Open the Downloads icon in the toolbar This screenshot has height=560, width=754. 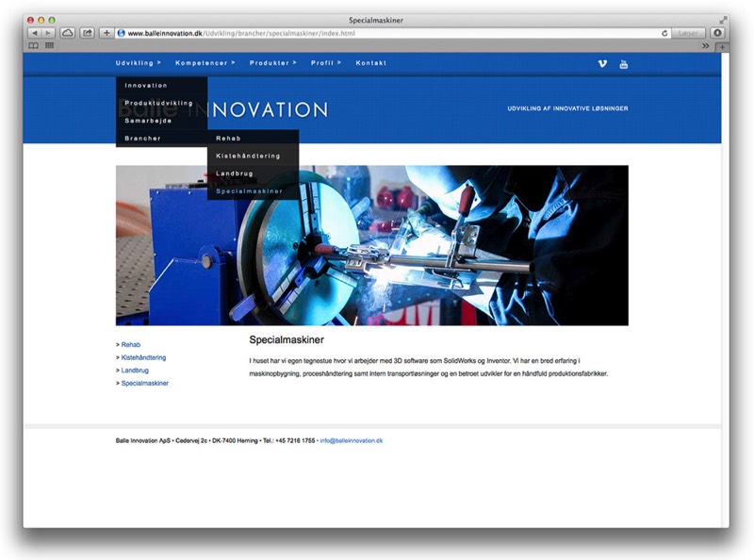[717, 33]
